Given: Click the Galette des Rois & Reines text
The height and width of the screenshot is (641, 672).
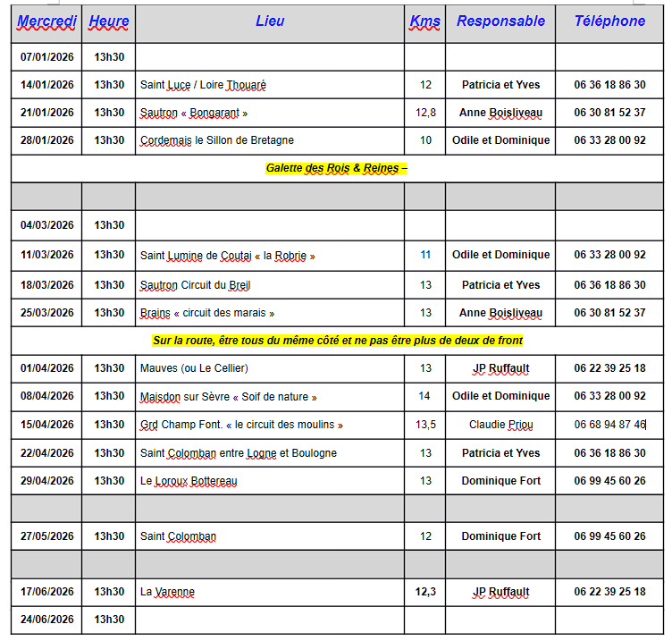Looking at the screenshot, I should tap(337, 168).
